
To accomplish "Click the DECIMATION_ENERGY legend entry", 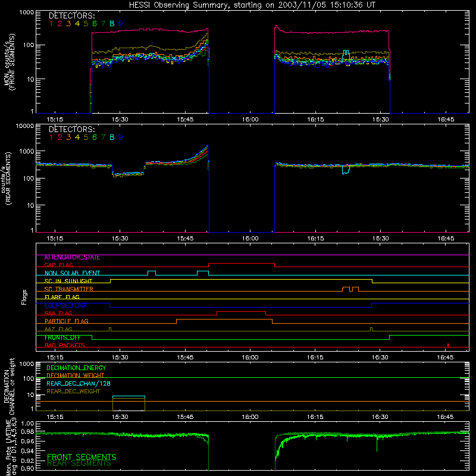I will (76, 368).
